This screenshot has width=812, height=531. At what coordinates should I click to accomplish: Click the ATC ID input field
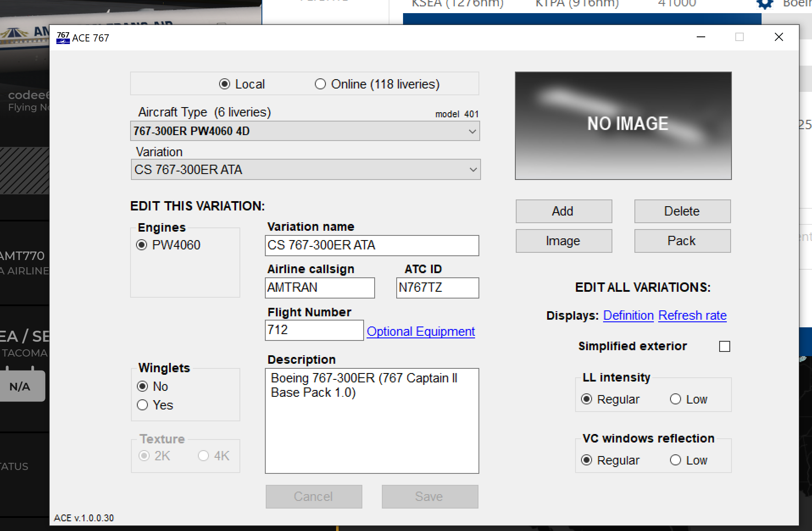coord(437,288)
